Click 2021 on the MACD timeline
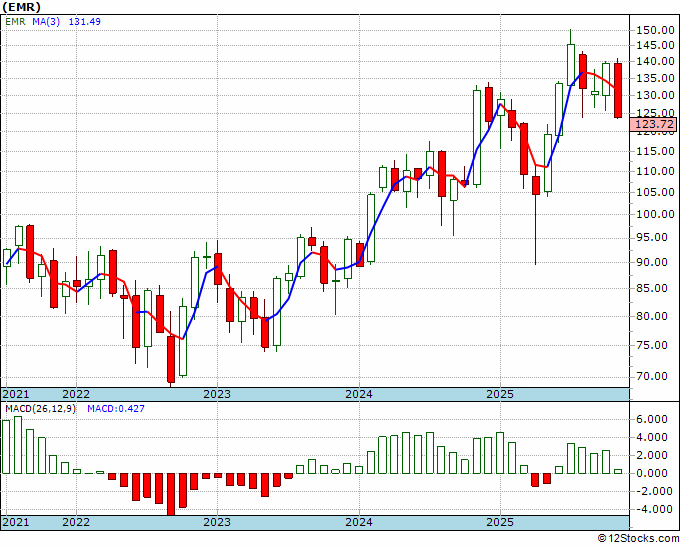The image size is (680, 546). pos(16,522)
